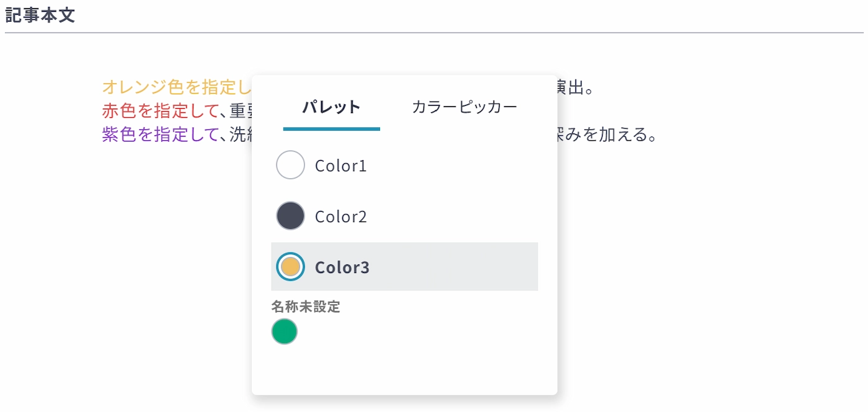Click the divider line below 記事本文
Screen dimensions: 868x412
pyautogui.click(x=434, y=32)
